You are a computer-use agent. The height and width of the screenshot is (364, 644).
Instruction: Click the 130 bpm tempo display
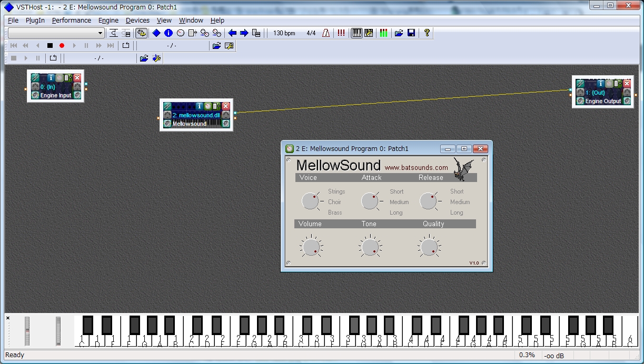[x=284, y=33]
